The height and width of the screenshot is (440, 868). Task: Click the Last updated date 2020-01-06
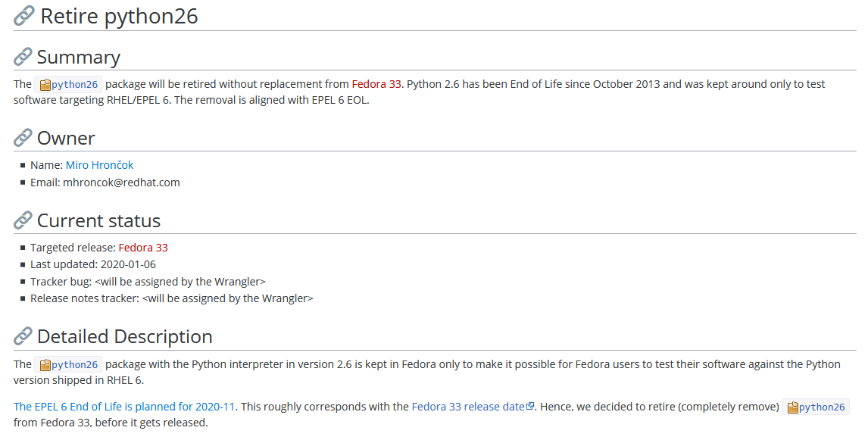(x=128, y=264)
